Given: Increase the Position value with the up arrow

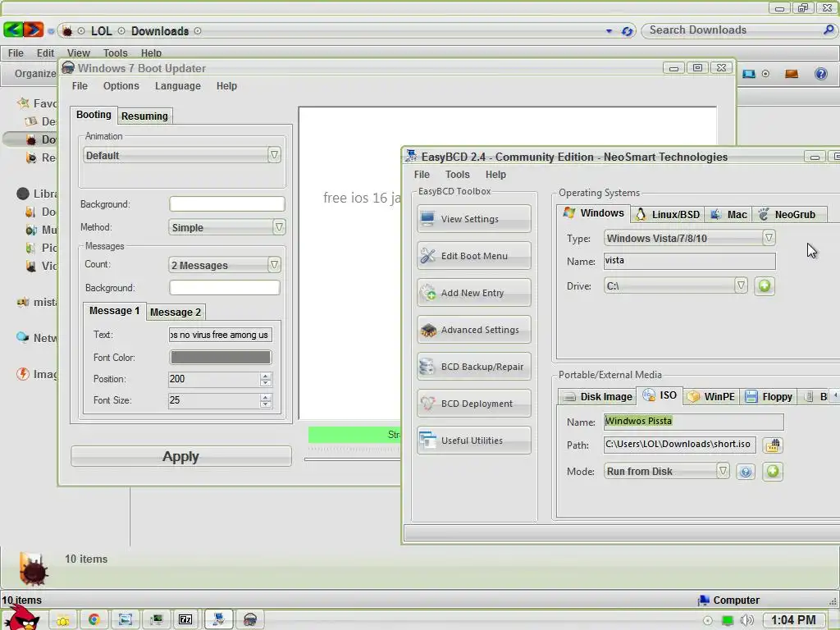Looking at the screenshot, I should [x=265, y=376].
